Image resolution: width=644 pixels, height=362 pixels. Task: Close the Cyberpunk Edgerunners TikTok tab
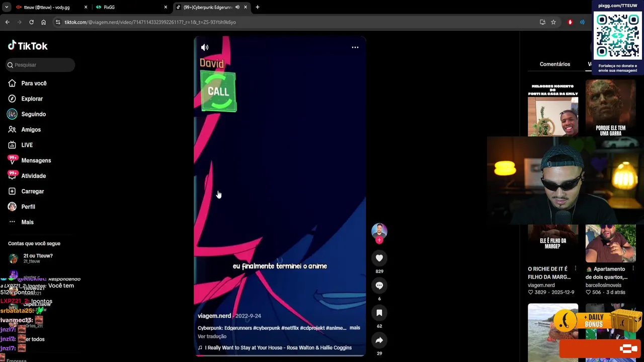(246, 7)
